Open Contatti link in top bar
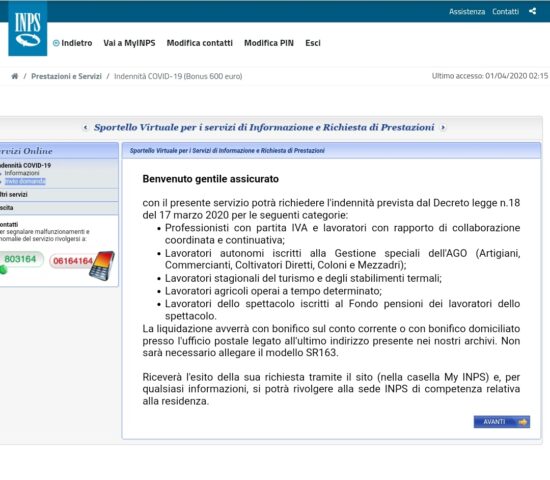Screen dimensions: 550x480 [505, 12]
